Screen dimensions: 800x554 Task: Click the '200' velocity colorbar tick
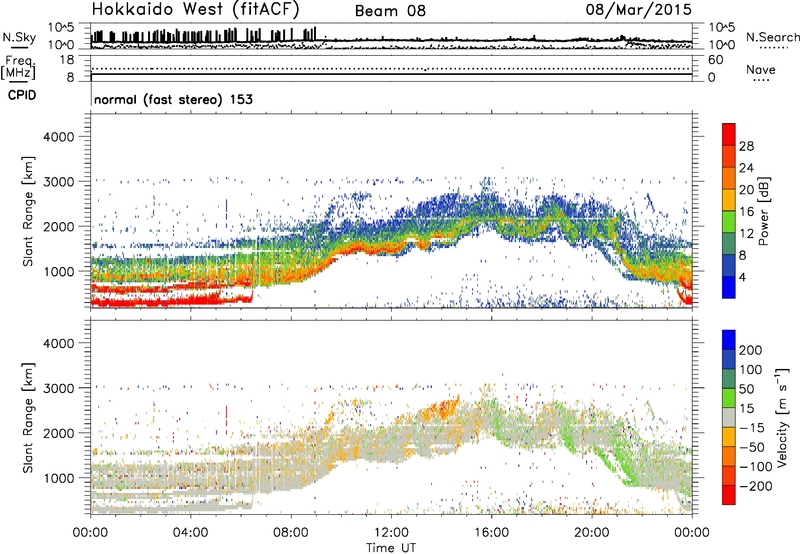(x=751, y=350)
